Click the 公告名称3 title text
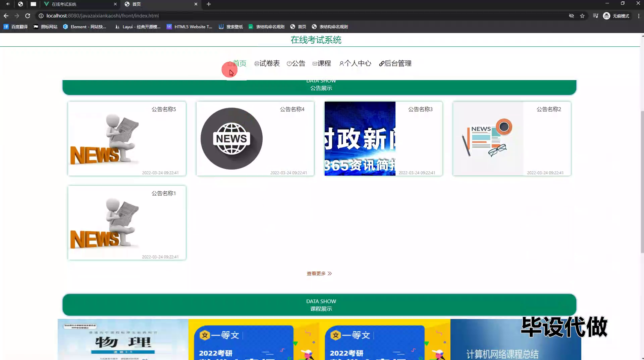Image resolution: width=644 pixels, height=360 pixels. pyautogui.click(x=420, y=109)
